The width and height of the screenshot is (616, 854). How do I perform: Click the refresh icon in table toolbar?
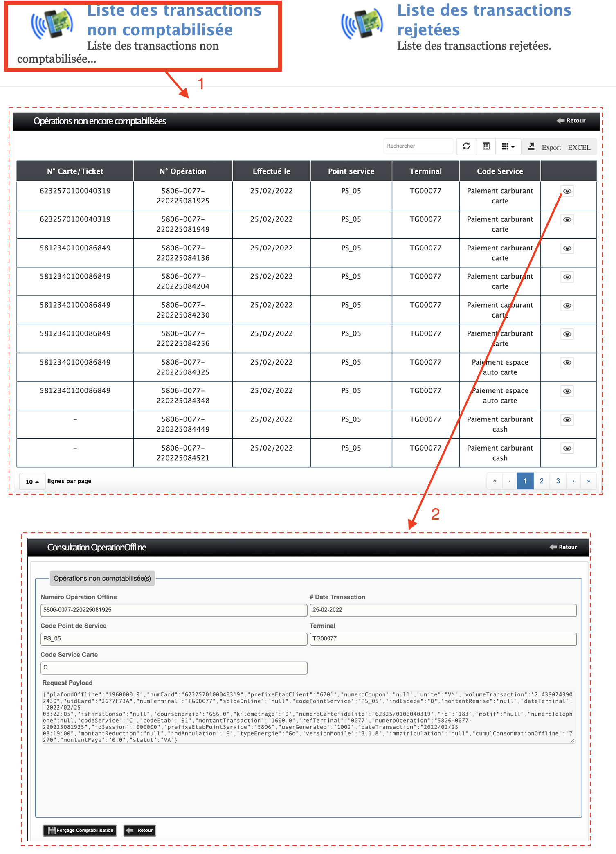(x=466, y=146)
